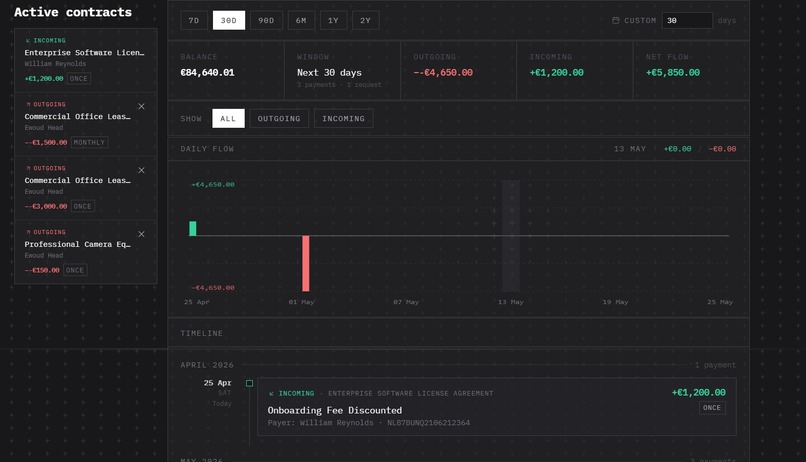The image size is (806, 462).
Task: Click the Active contracts heading
Action: [73, 12]
